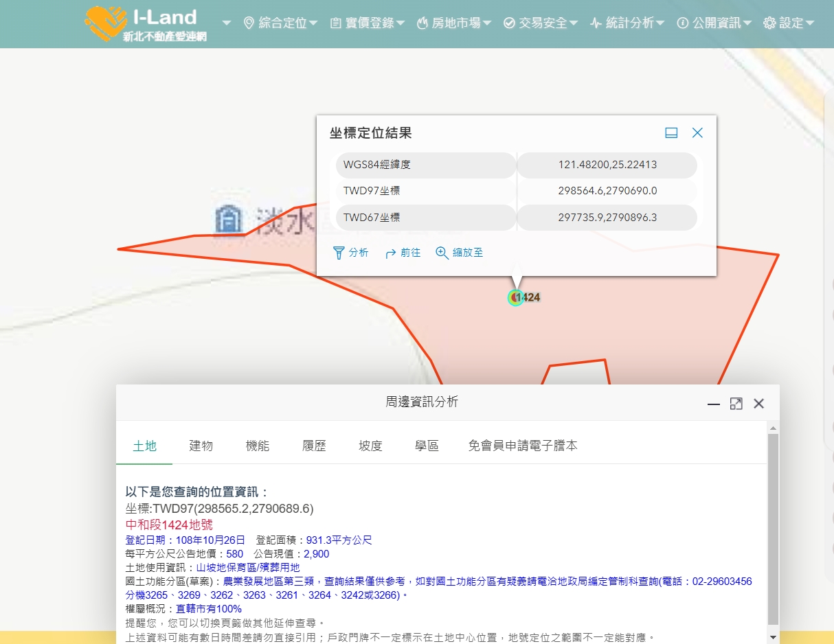Image resolution: width=834 pixels, height=644 pixels.
Task: Minimize the 坐標定位結果 popup panel
Action: [671, 133]
